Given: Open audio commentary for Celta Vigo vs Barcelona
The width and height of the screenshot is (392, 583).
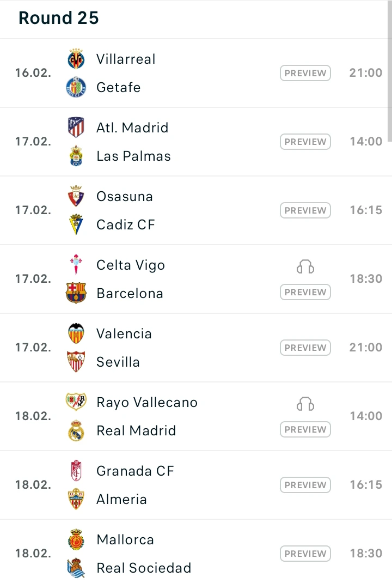Looking at the screenshot, I should tap(305, 266).
